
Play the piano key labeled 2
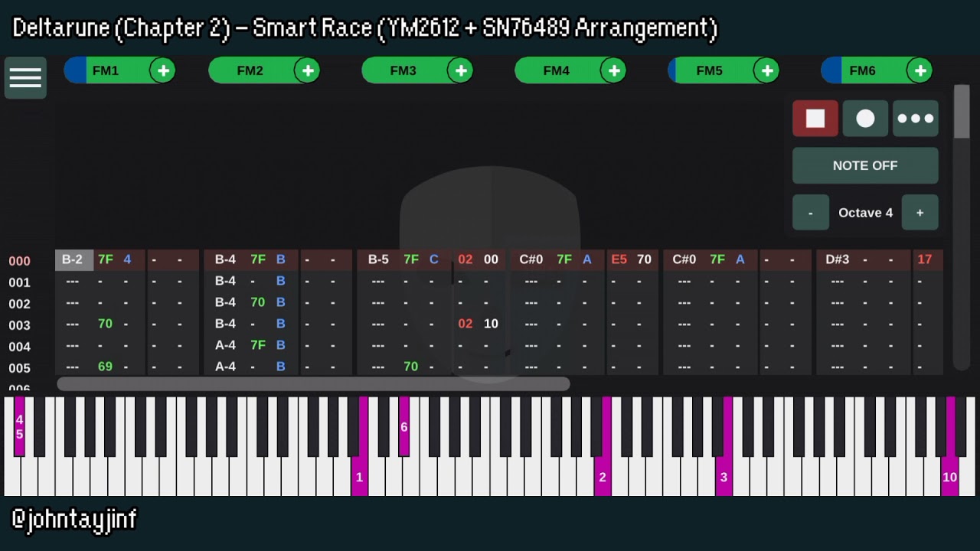point(603,478)
